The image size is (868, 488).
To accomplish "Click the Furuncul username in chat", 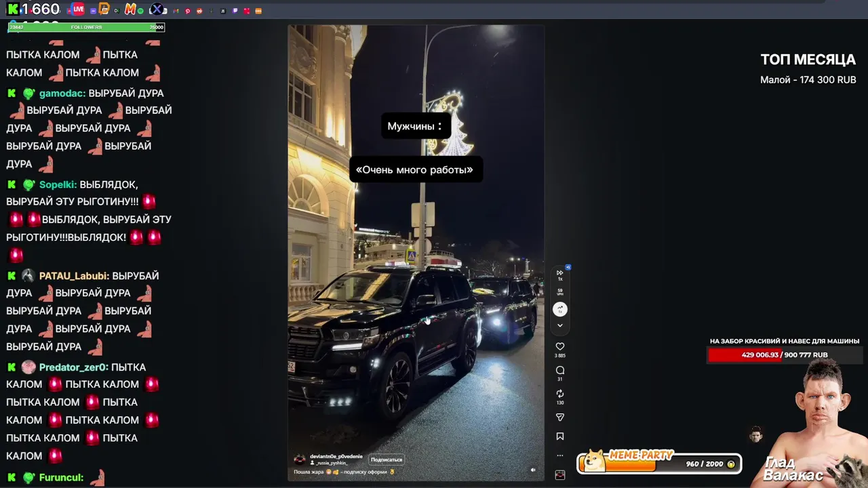I will (61, 477).
